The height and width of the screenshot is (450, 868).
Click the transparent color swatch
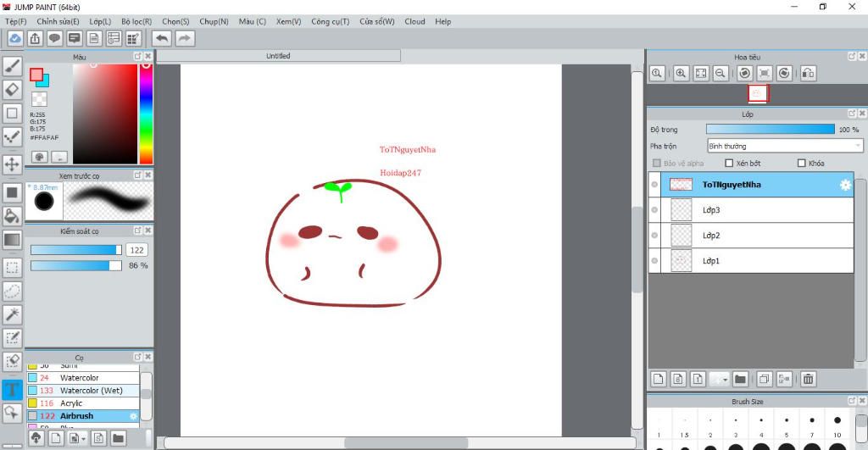[39, 99]
